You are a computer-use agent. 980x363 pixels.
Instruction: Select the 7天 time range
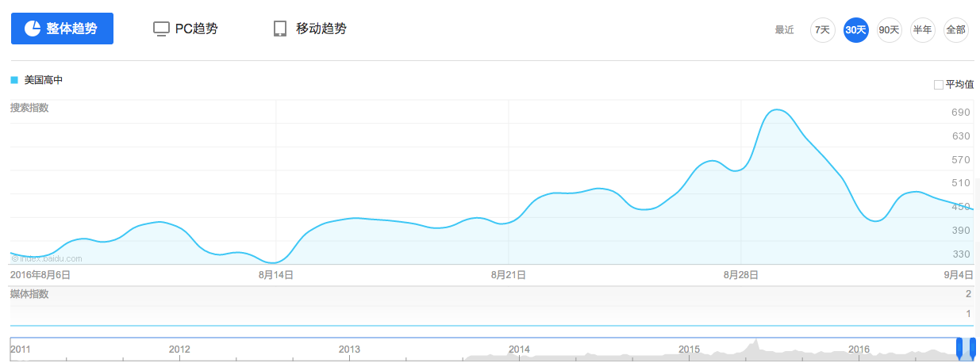(x=822, y=30)
